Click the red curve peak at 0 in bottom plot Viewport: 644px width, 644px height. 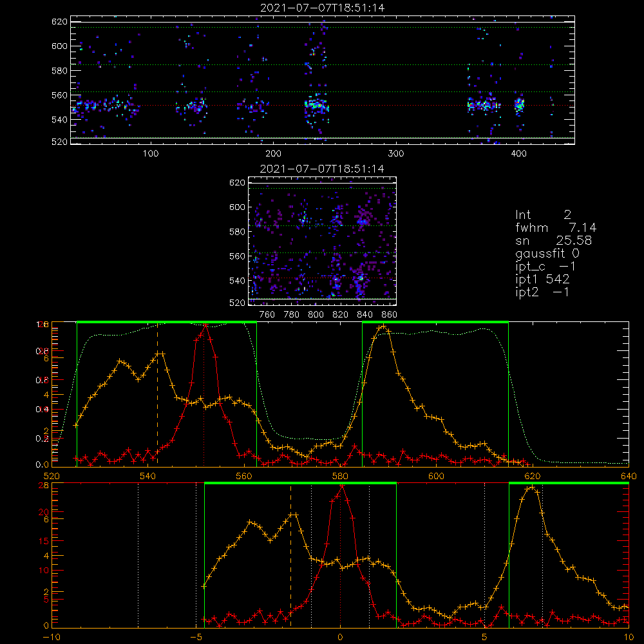pyautogui.click(x=341, y=487)
